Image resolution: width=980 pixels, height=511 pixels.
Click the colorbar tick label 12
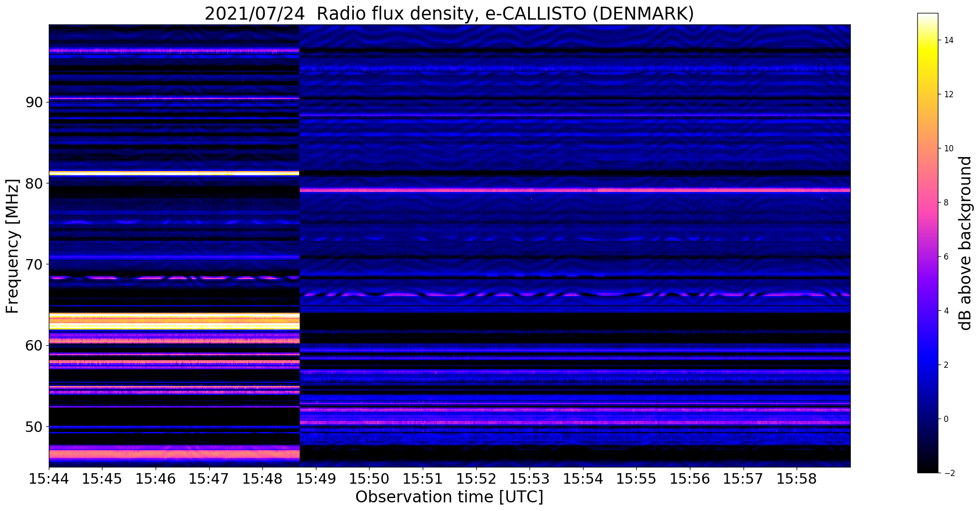pyautogui.click(x=948, y=94)
